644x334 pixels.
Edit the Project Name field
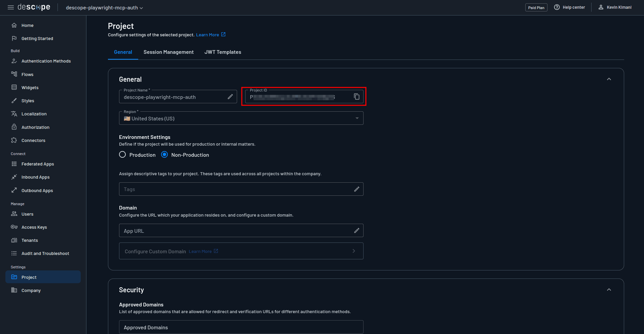230,97
